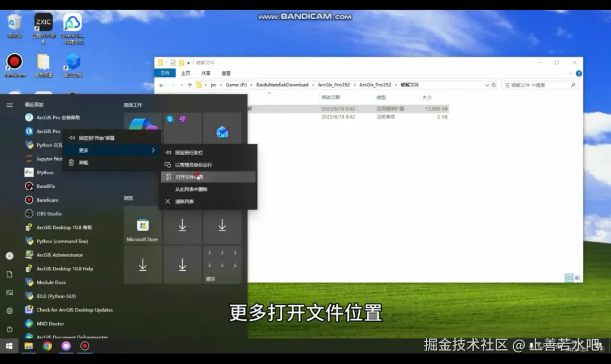Open the power options in the start menu
Viewport: 611px width, 364px height.
tap(8, 328)
